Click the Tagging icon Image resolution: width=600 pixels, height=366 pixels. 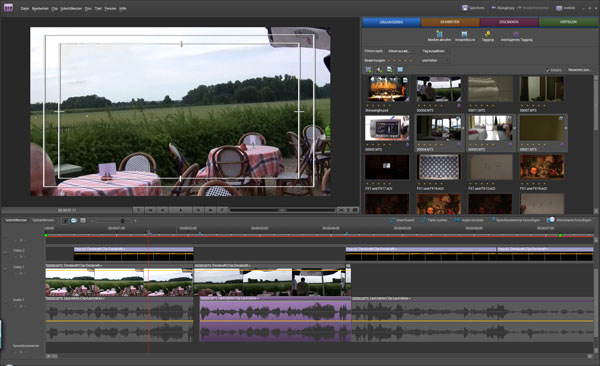[x=487, y=34]
